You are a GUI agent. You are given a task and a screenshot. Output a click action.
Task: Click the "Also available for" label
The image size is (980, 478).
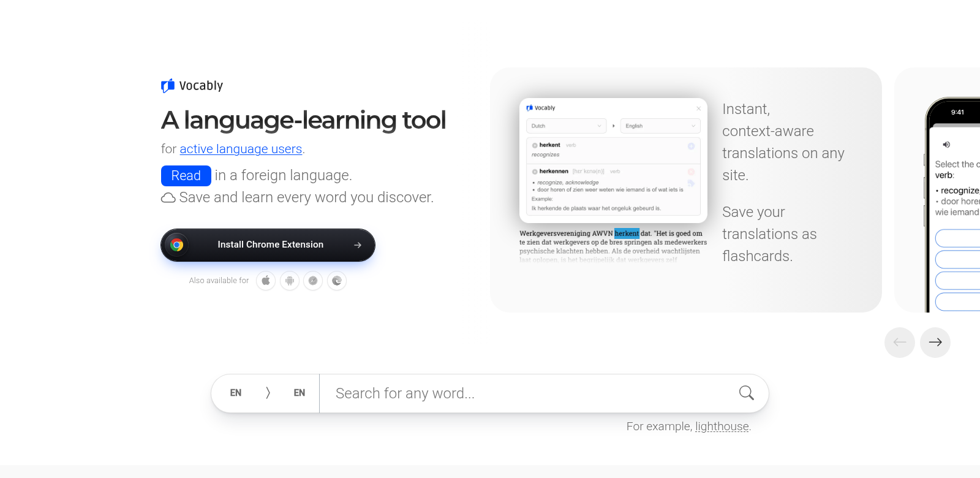click(x=219, y=281)
